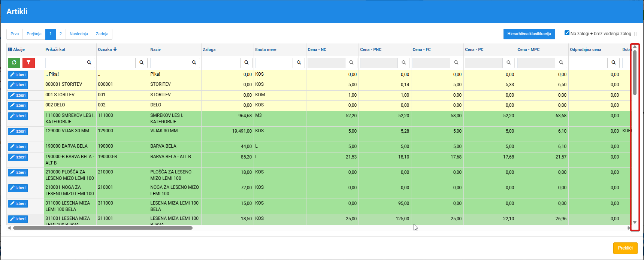
Task: Jump to Zadnja page
Action: click(x=102, y=34)
